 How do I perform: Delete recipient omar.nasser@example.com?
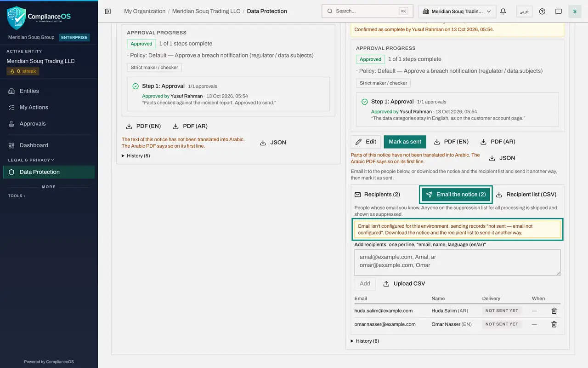tap(554, 324)
